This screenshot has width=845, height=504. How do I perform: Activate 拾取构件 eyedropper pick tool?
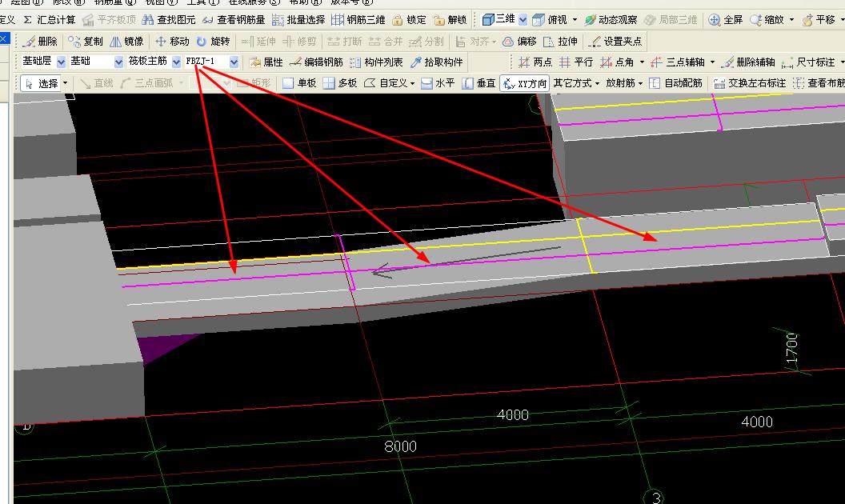pyautogui.click(x=437, y=62)
